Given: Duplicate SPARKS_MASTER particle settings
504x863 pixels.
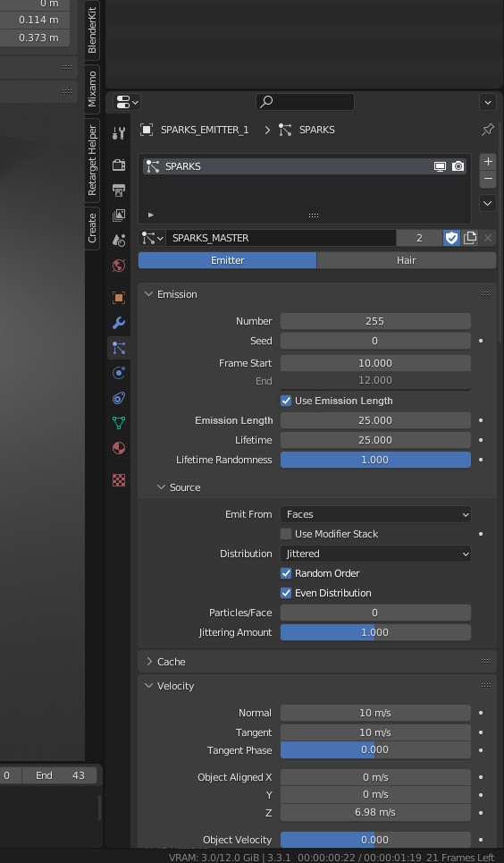Looking at the screenshot, I should [470, 238].
